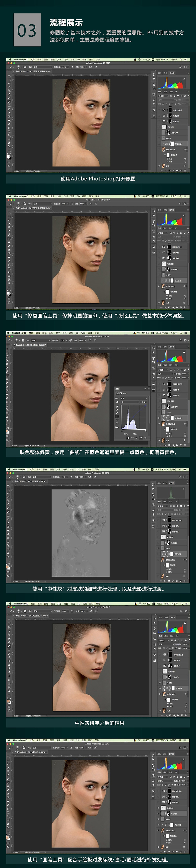Open the 类型 layer filter dropdown in 打开原图 screenshot
Screen dimensions: 196x868
[163, 96]
